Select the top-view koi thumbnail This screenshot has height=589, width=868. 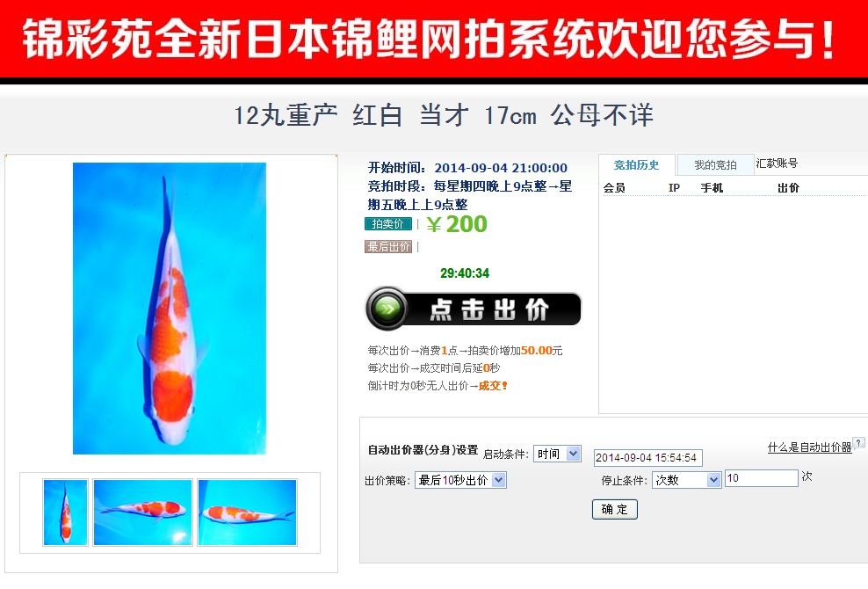click(65, 513)
